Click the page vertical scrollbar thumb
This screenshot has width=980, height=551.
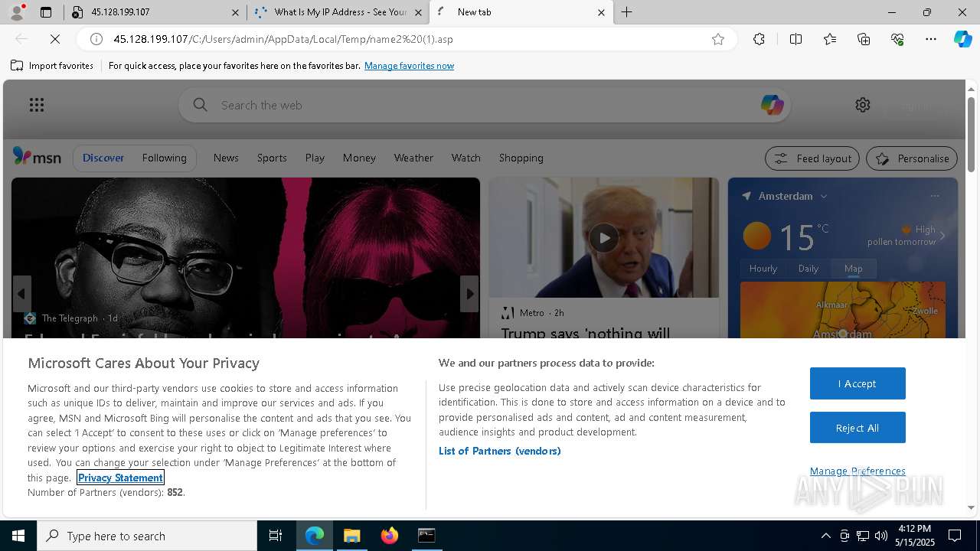click(x=971, y=134)
